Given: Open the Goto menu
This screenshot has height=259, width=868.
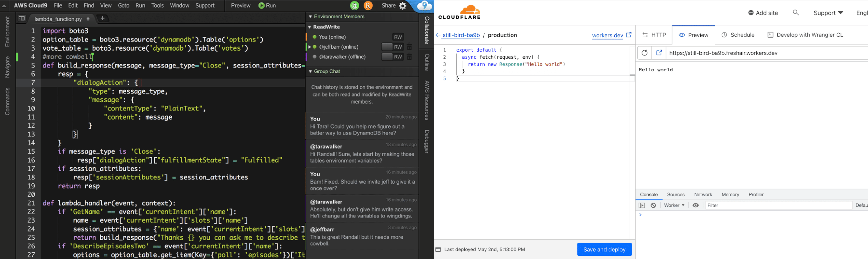Looking at the screenshot, I should point(123,6).
